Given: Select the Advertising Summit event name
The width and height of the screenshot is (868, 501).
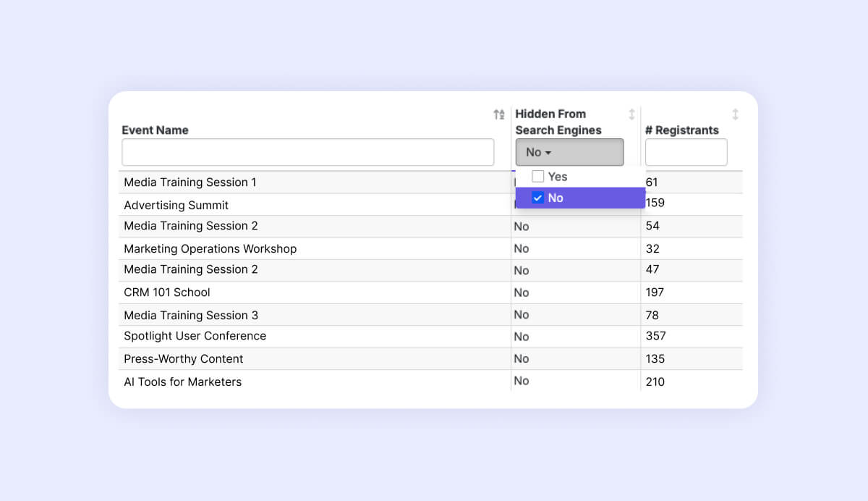Looking at the screenshot, I should [x=176, y=206].
